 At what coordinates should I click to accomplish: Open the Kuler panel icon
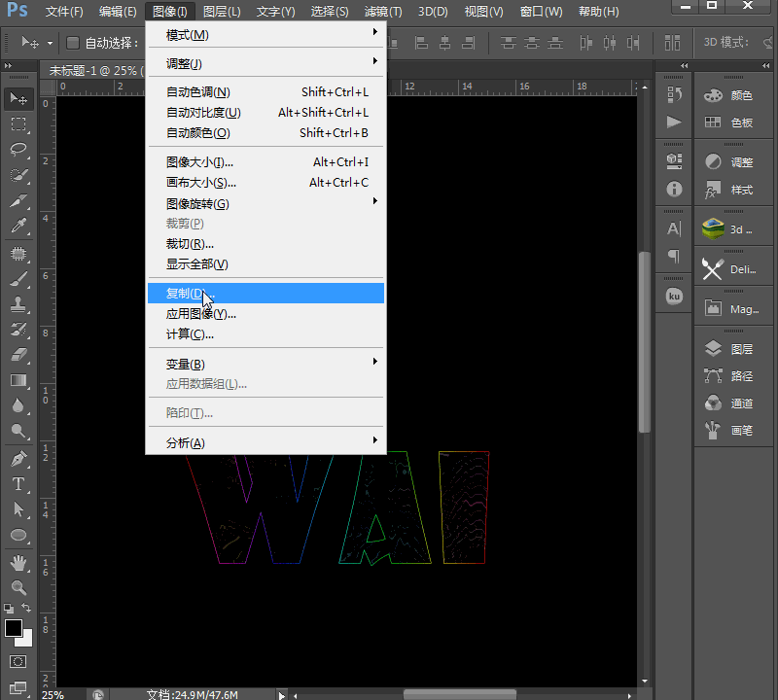(674, 297)
